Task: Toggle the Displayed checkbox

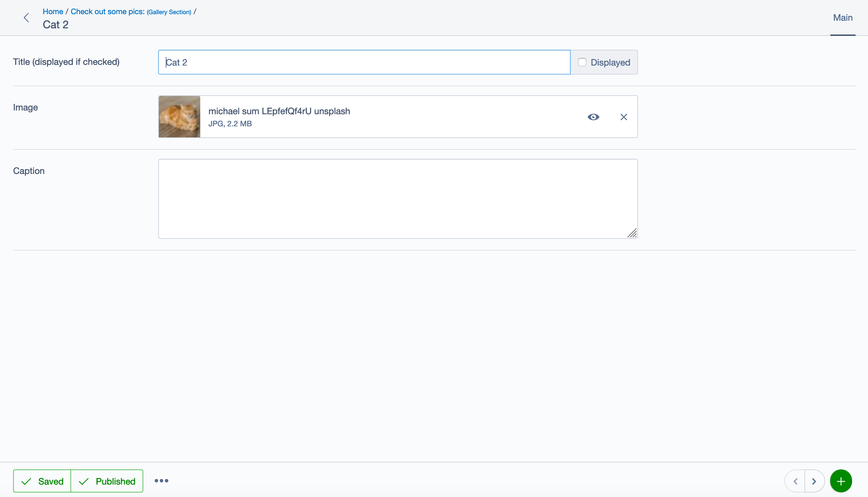Action: (x=582, y=62)
